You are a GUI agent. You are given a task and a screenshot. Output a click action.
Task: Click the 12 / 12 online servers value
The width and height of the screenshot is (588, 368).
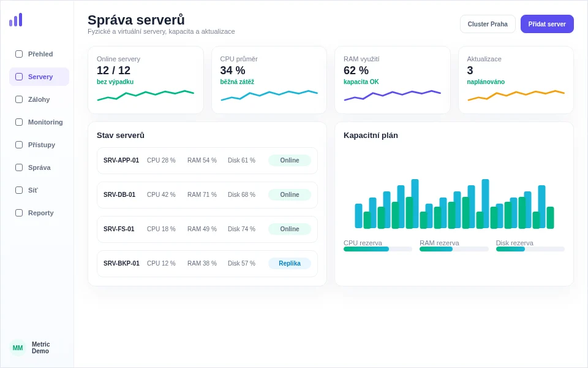pyautogui.click(x=114, y=71)
